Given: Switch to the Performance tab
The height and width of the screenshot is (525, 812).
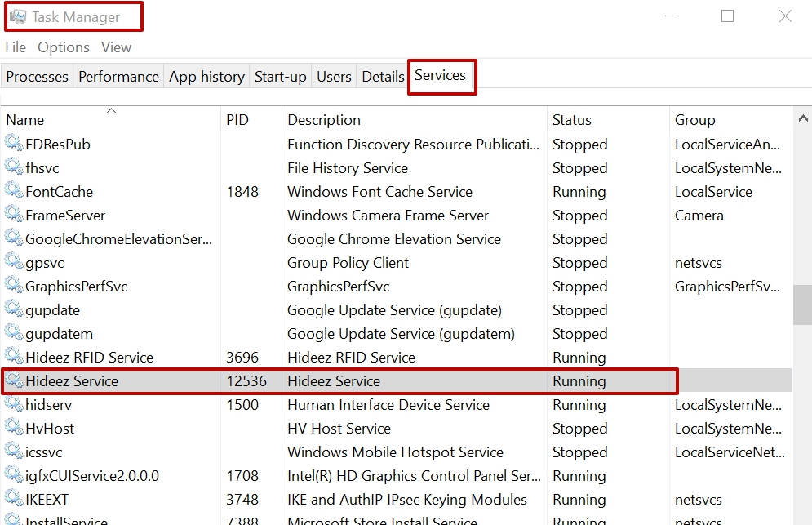Looking at the screenshot, I should (118, 77).
